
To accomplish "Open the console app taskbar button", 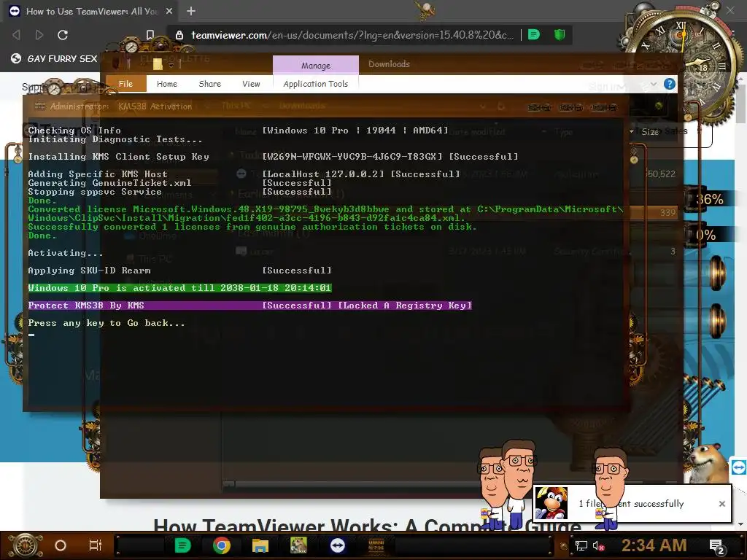I will click(x=376, y=545).
